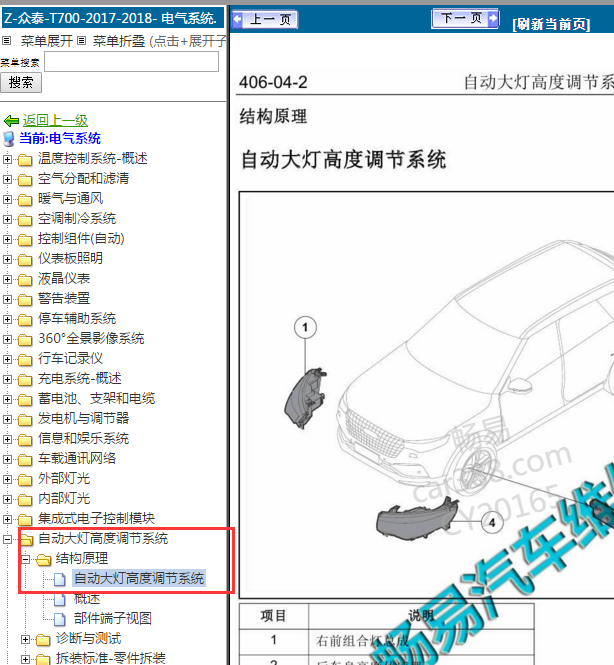The image size is (614, 665).
Task: Click the document icon beside 概述
Action: (60, 599)
